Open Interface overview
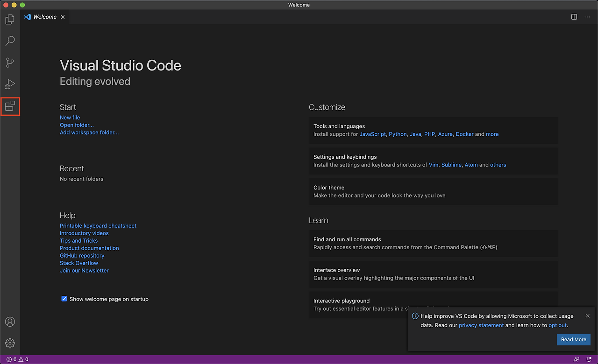 pos(433,274)
